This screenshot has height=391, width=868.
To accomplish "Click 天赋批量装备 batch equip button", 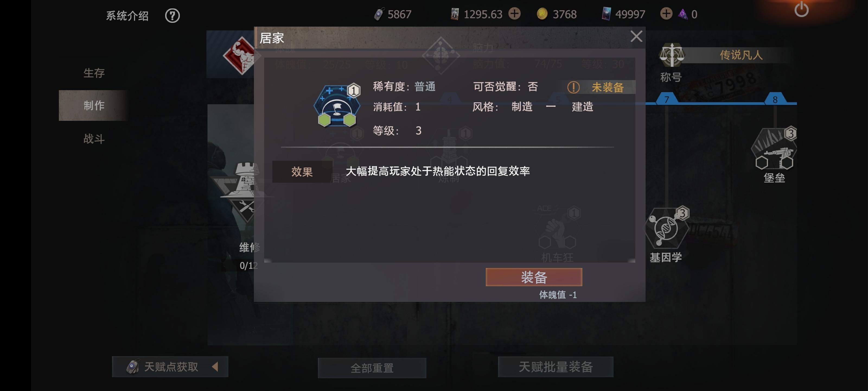I will [x=555, y=367].
